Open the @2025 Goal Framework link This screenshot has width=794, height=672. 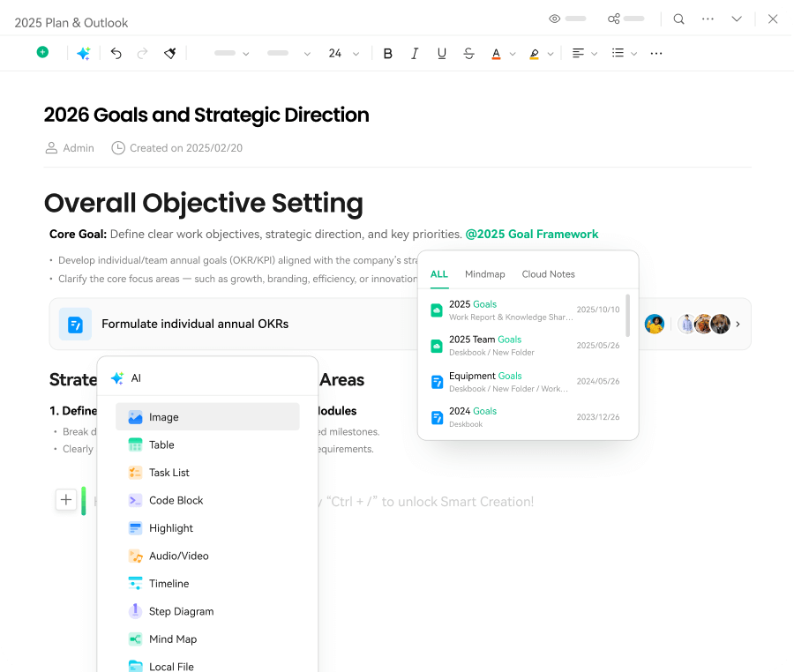[532, 235]
